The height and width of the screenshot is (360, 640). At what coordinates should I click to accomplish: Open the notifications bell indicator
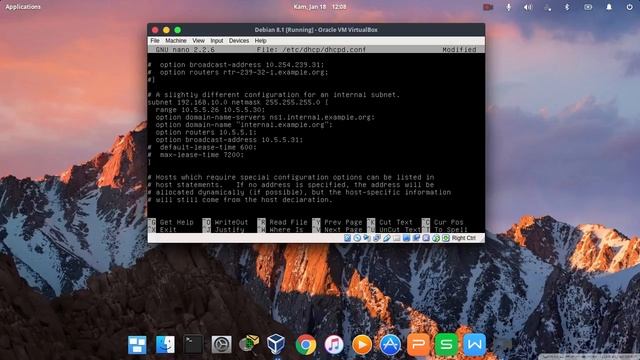point(609,7)
